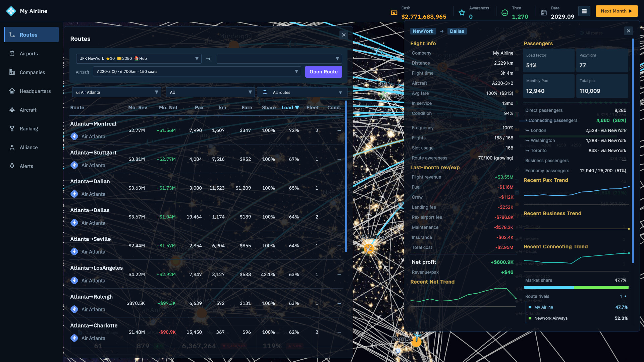Select the Atlanta→LosAngeles route row
The width and height of the screenshot is (644, 362).
(x=206, y=274)
